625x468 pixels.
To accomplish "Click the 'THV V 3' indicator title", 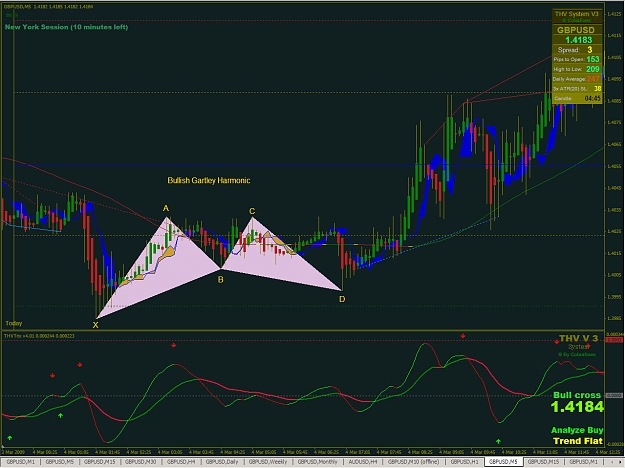I will (x=578, y=339).
